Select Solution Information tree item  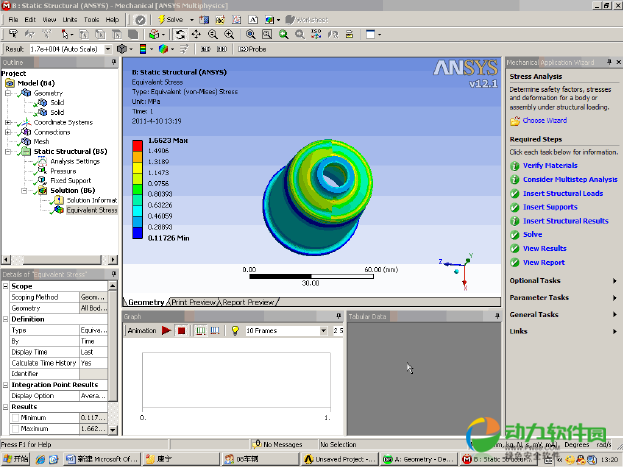click(x=92, y=200)
